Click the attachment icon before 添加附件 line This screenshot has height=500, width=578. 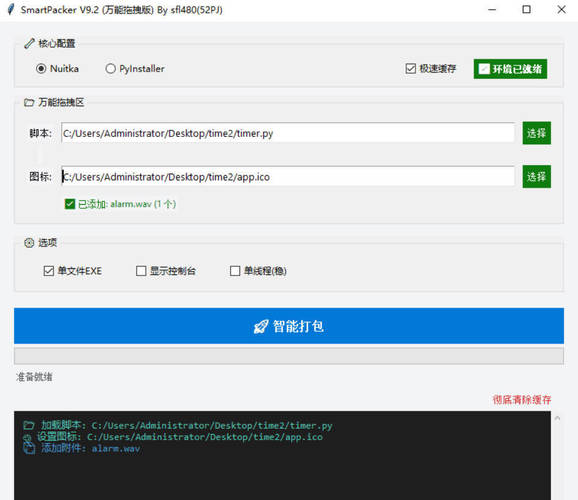tap(29, 448)
